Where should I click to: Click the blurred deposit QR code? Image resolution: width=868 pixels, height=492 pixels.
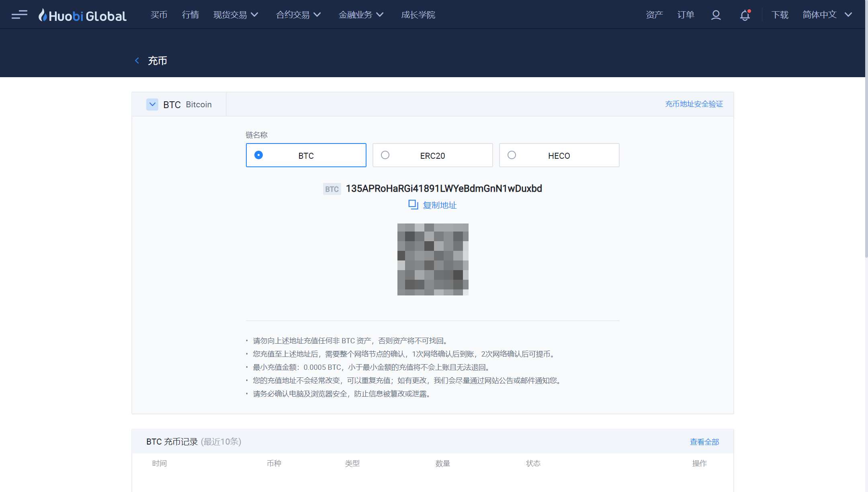click(x=433, y=259)
